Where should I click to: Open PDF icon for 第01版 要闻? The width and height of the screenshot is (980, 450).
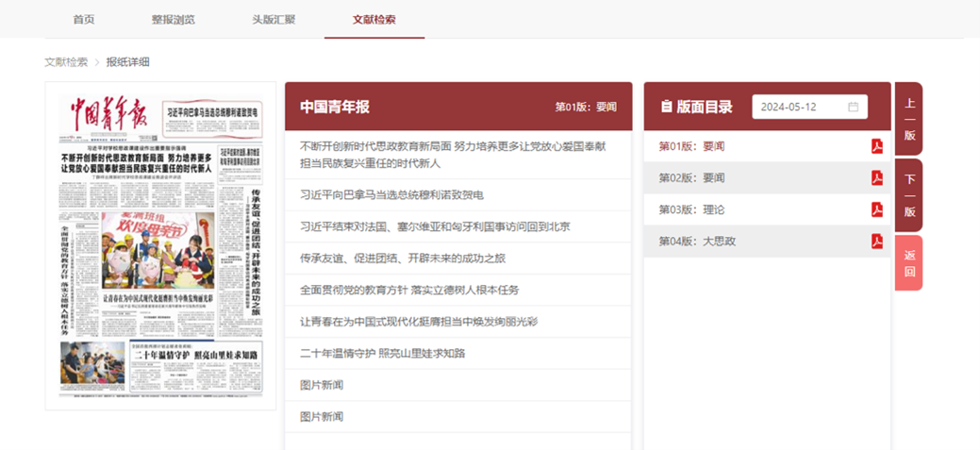pos(877,146)
